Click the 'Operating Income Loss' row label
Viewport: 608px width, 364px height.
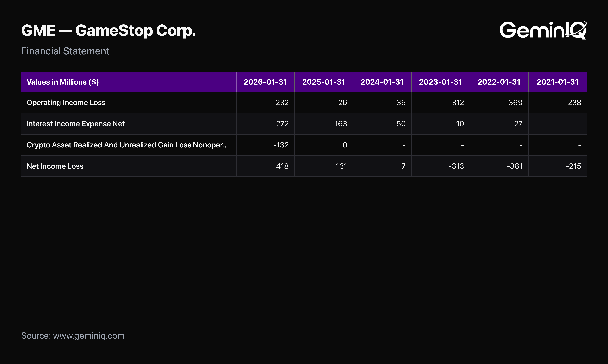(x=66, y=103)
